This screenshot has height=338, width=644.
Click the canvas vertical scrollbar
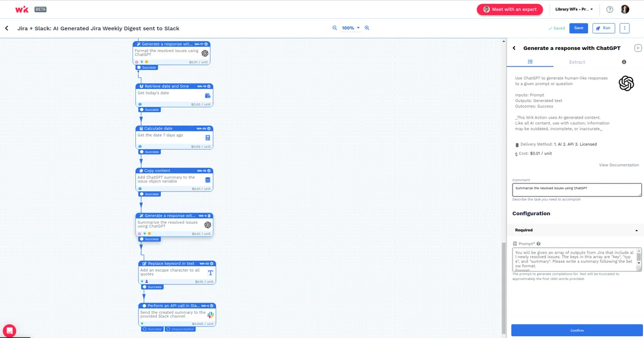(x=503, y=287)
